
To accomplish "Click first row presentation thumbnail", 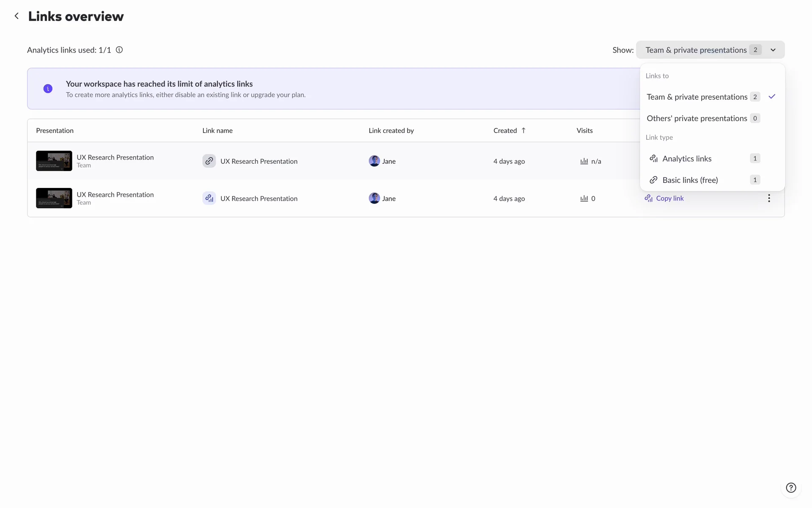I will pyautogui.click(x=54, y=161).
